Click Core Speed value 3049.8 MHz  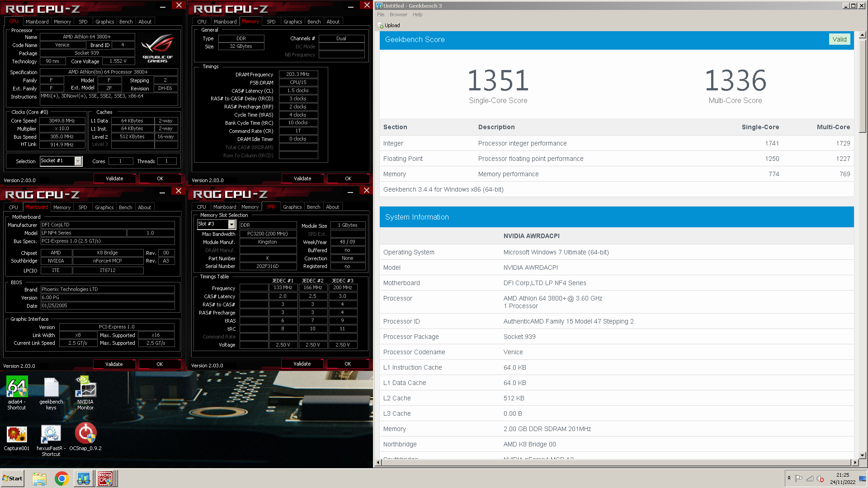(62, 121)
